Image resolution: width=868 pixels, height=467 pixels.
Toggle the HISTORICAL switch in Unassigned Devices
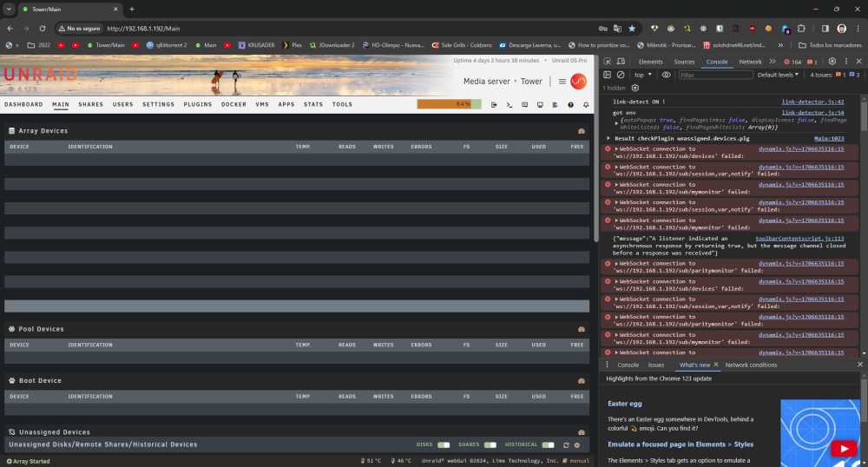548,445
